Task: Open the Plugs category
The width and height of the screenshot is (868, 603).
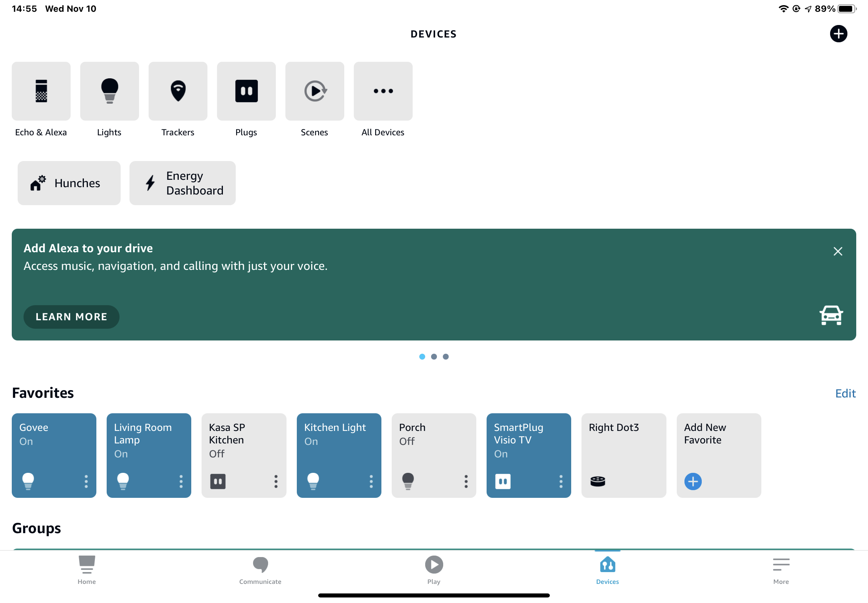Action: pos(246,91)
